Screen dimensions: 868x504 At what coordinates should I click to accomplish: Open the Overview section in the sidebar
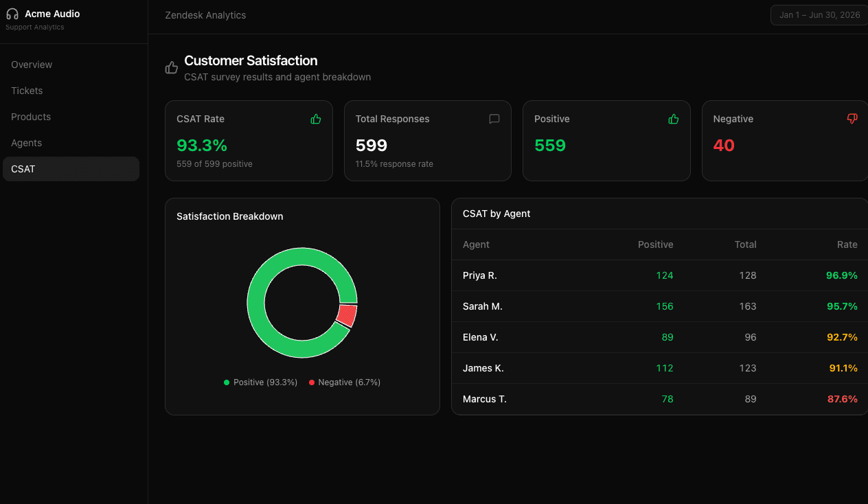coord(32,65)
